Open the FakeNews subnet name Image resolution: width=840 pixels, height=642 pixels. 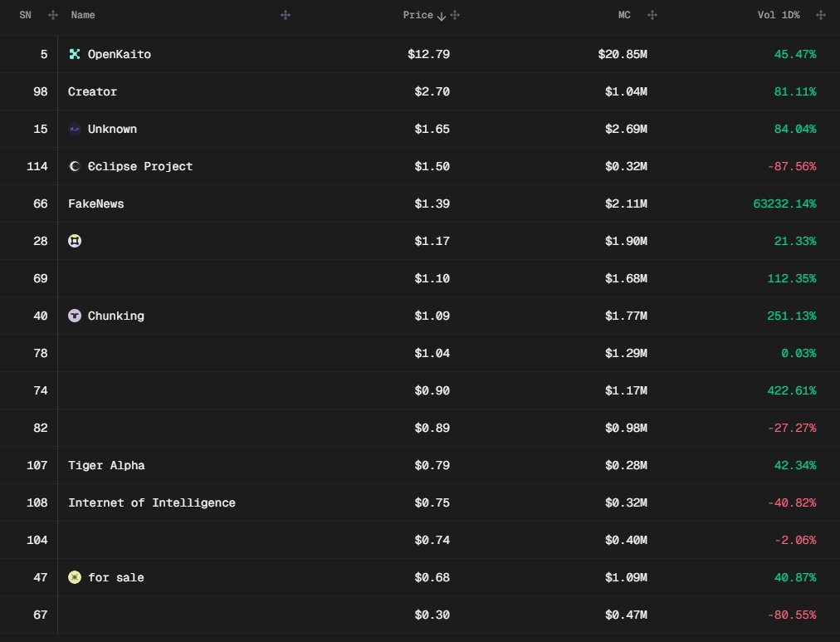click(96, 203)
